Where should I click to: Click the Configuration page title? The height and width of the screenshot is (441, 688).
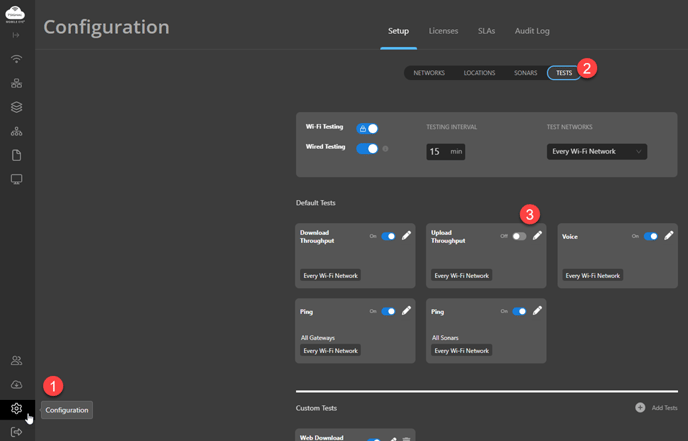(x=106, y=27)
